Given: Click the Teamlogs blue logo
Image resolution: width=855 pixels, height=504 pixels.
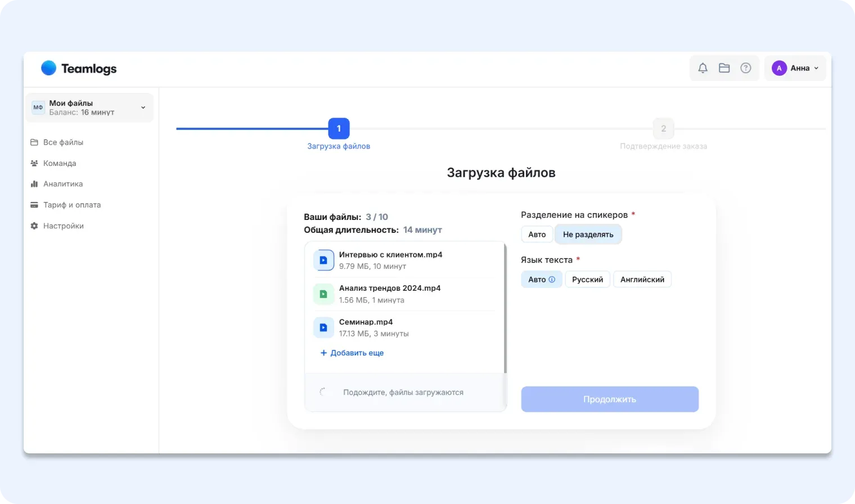Looking at the screenshot, I should pyautogui.click(x=49, y=68).
